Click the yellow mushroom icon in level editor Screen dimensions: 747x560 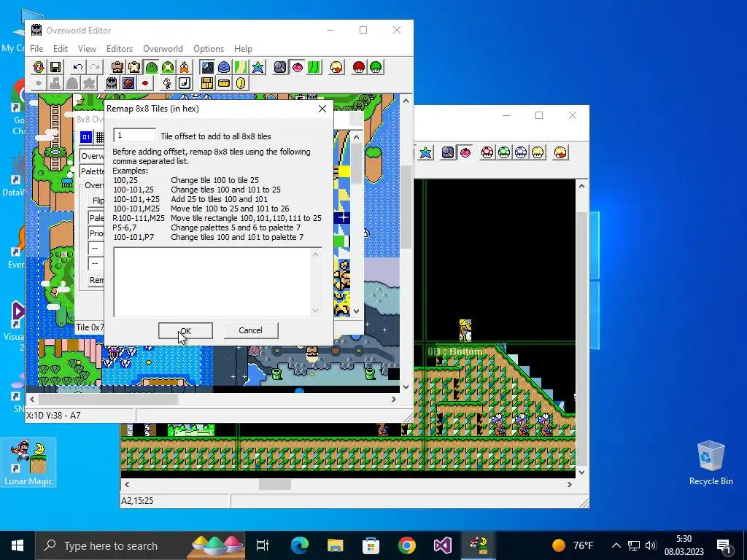coord(538,152)
